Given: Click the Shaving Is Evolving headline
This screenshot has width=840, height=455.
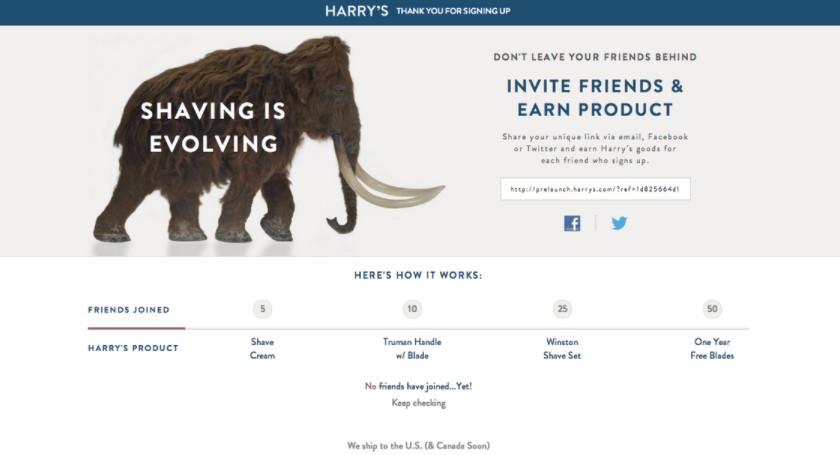Looking at the screenshot, I should (x=213, y=127).
